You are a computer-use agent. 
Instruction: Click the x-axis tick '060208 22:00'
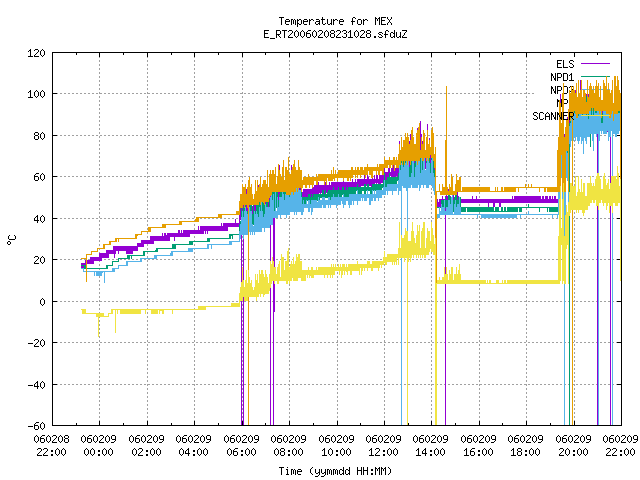point(52,446)
